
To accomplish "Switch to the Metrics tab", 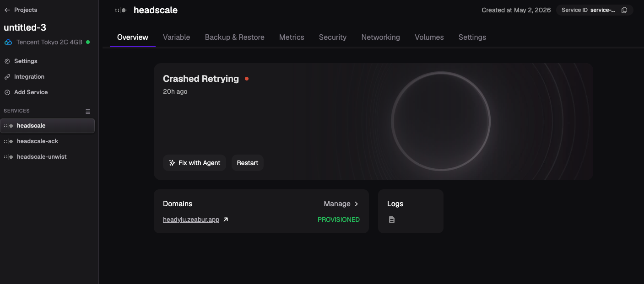I will [292, 38].
